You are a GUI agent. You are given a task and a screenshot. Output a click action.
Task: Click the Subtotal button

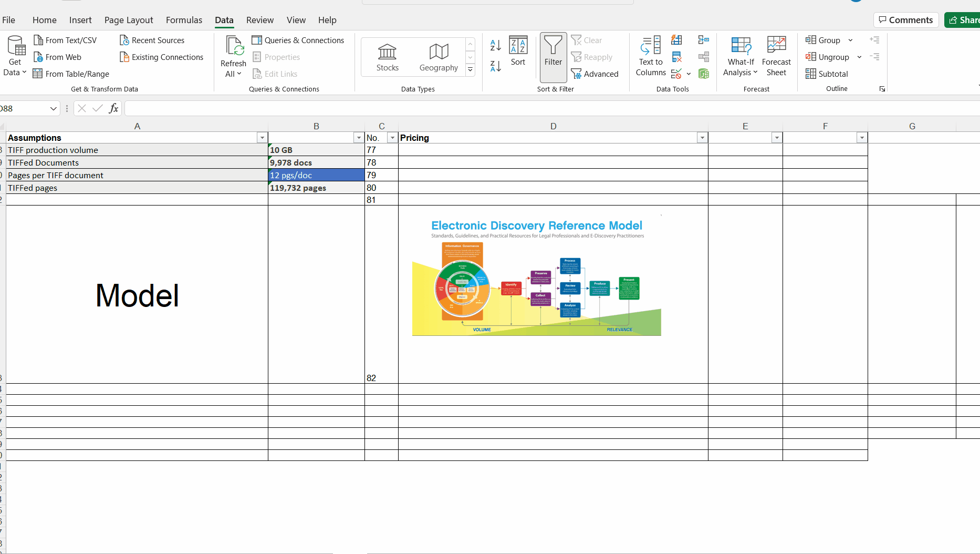click(827, 74)
